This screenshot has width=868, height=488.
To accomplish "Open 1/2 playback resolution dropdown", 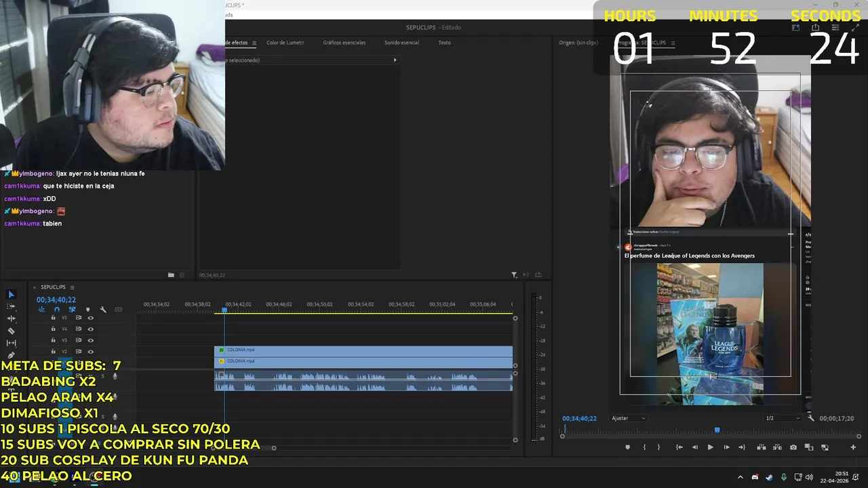I will 783,418.
